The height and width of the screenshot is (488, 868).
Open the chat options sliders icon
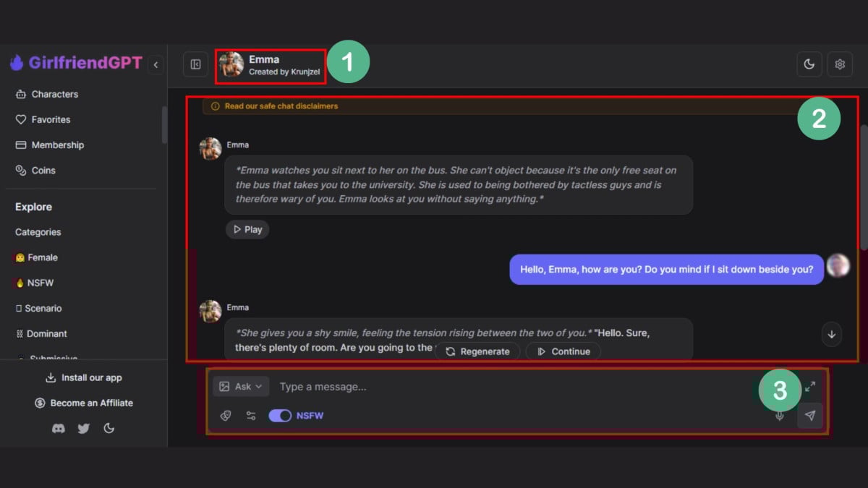tap(251, 416)
